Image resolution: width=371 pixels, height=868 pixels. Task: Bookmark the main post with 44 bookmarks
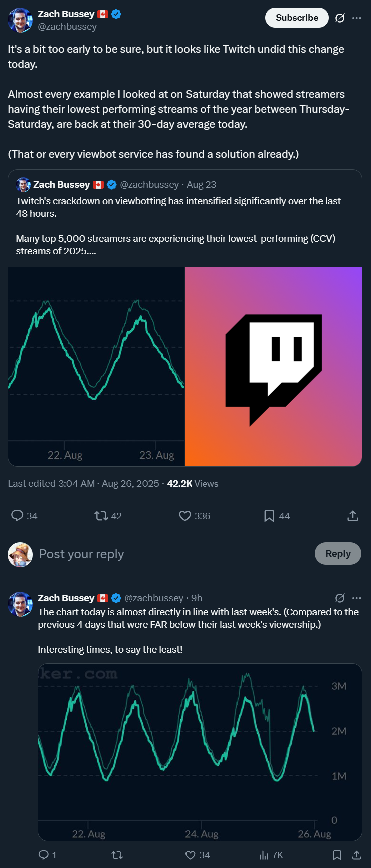coord(269,516)
